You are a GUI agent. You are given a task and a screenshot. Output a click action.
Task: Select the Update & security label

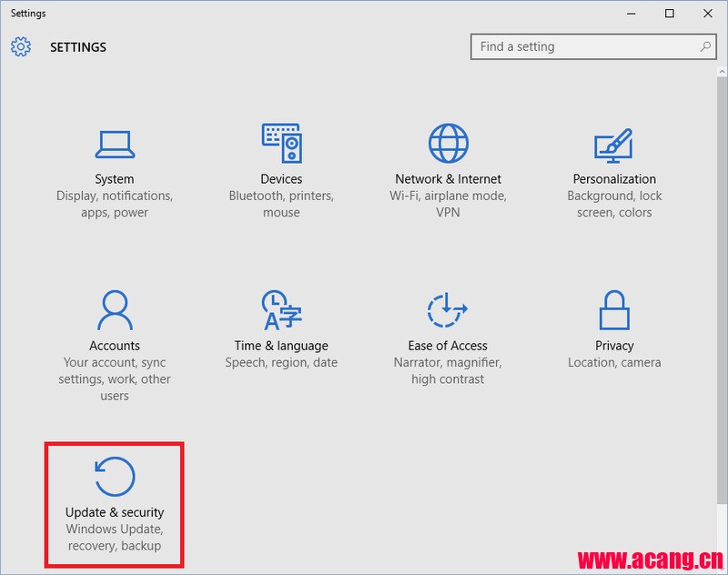pyautogui.click(x=115, y=512)
